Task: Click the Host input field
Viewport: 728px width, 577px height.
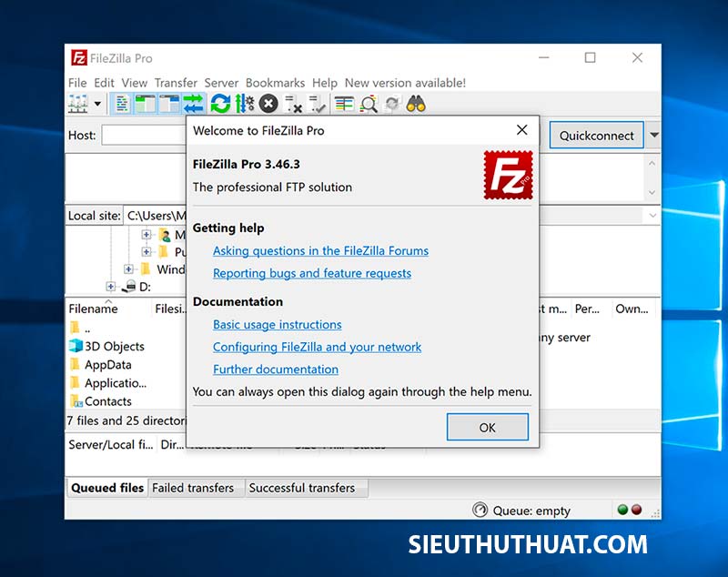Action: [x=144, y=135]
